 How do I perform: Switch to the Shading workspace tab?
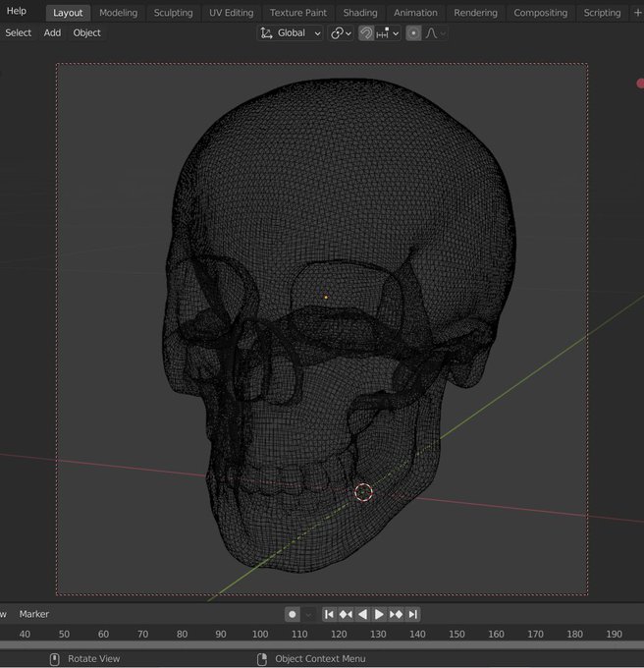(x=360, y=13)
